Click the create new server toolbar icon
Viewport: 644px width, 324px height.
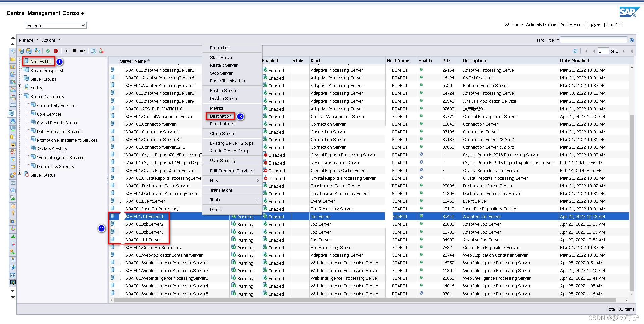[21, 51]
